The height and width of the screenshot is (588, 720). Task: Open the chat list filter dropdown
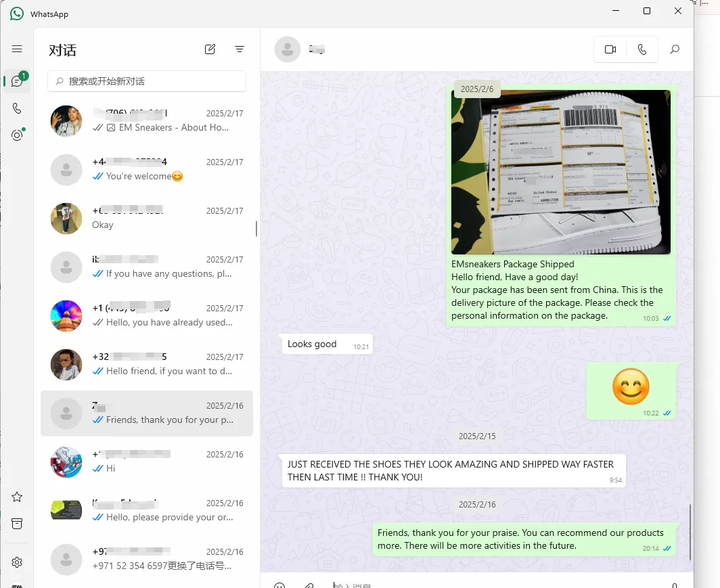tap(240, 49)
